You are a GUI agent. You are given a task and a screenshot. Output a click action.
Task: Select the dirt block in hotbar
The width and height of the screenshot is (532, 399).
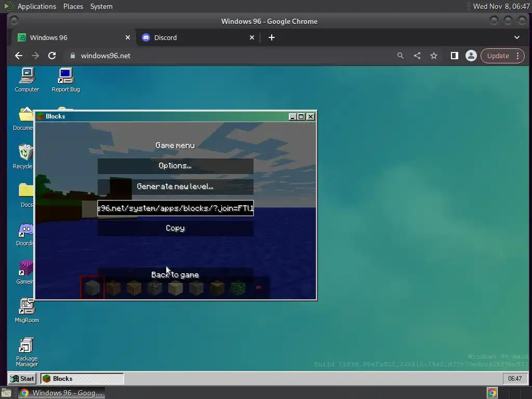[x=113, y=288]
